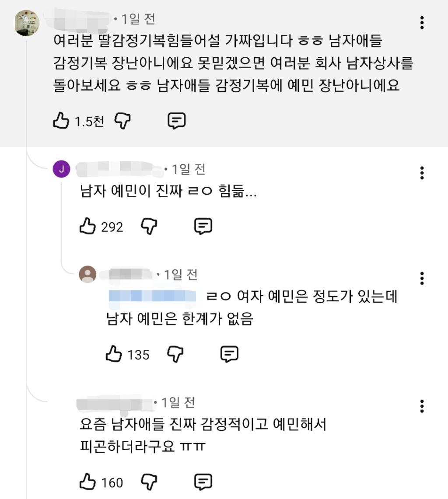
Task: Reply to the top comment with 1.5천 likes
Action: click(x=177, y=121)
